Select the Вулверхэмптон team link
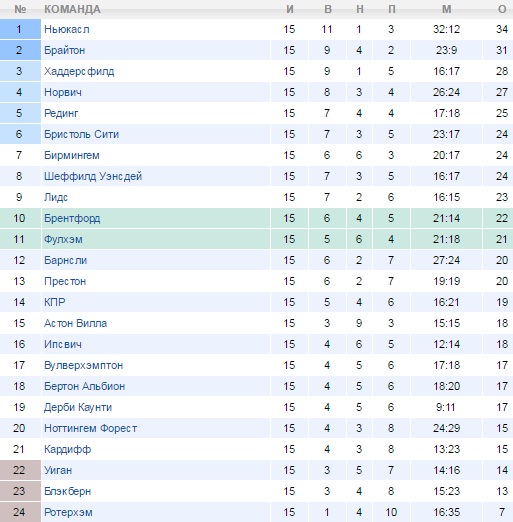513x522 pixels. (x=84, y=365)
